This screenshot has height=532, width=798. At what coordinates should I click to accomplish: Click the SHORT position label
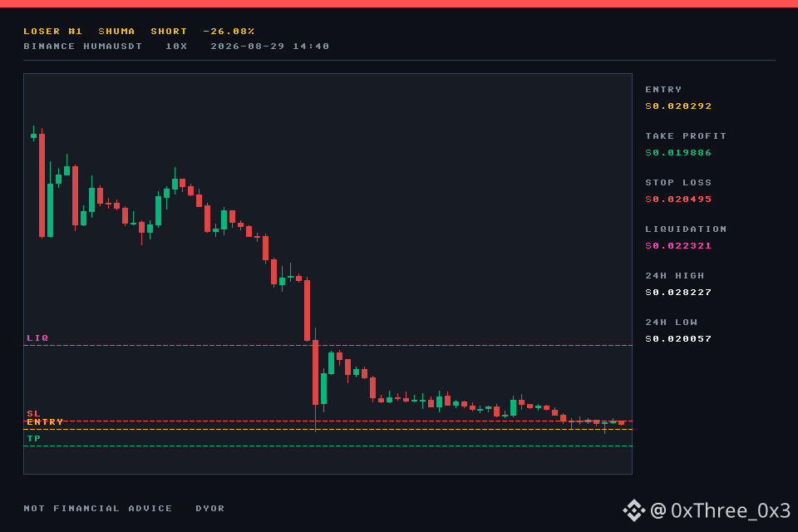click(x=169, y=32)
